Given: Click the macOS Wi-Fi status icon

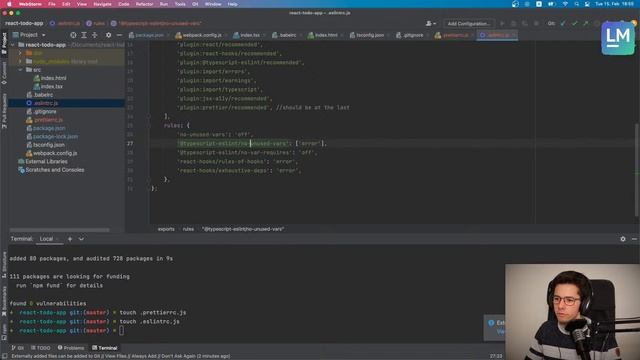Looking at the screenshot, I should [x=565, y=4].
